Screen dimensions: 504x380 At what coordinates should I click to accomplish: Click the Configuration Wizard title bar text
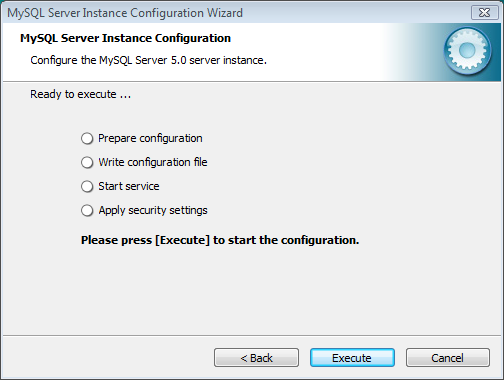tap(125, 13)
